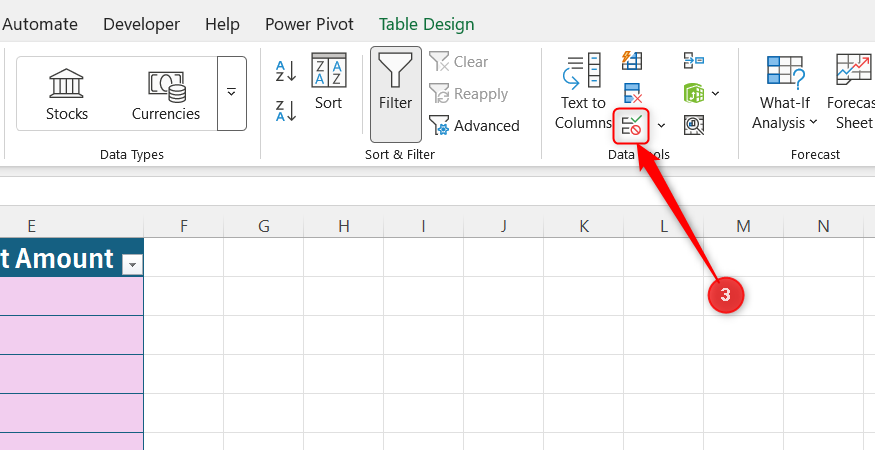
Task: Click Remove Duplicates icon
Action: click(632, 93)
